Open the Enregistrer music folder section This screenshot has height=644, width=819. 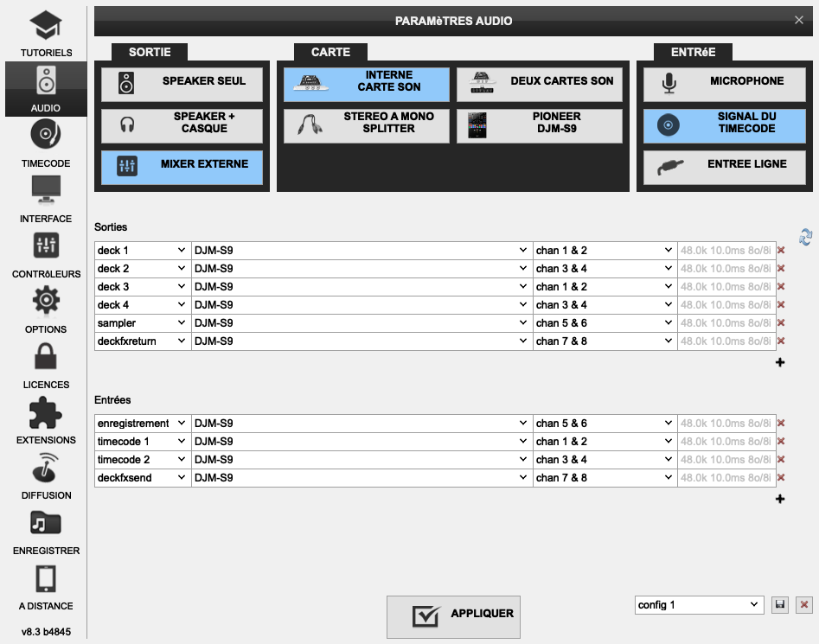click(46, 532)
